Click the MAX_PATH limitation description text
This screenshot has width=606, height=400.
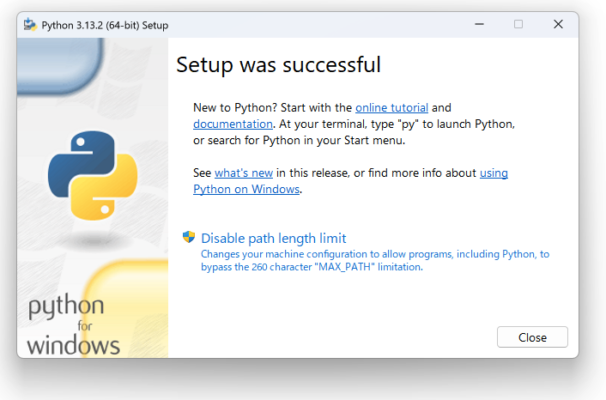375,260
